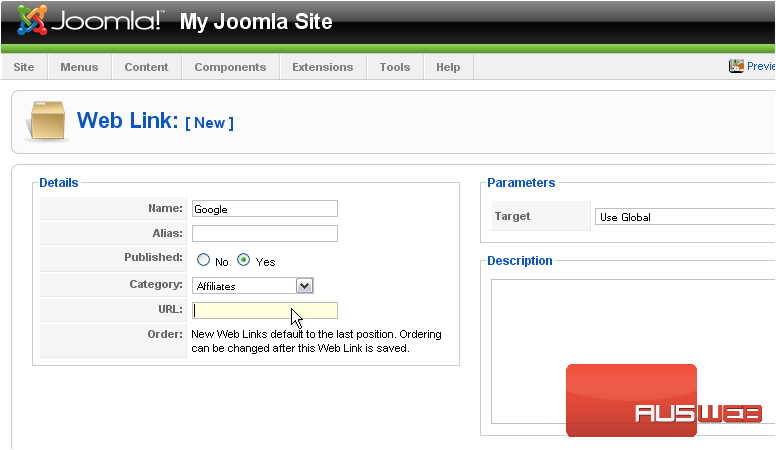Open the Category dropdown showing Affiliates
The height and width of the screenshot is (450, 776).
(x=253, y=286)
